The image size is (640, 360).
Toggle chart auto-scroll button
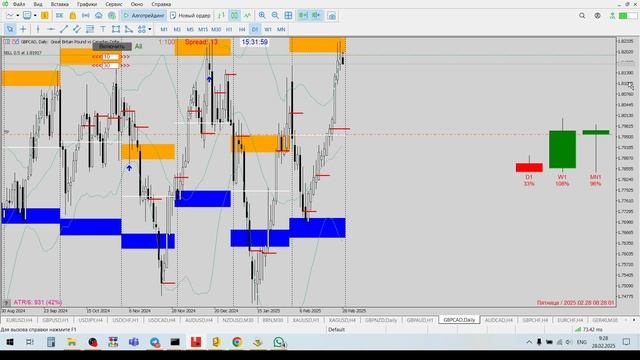[x=303, y=16]
